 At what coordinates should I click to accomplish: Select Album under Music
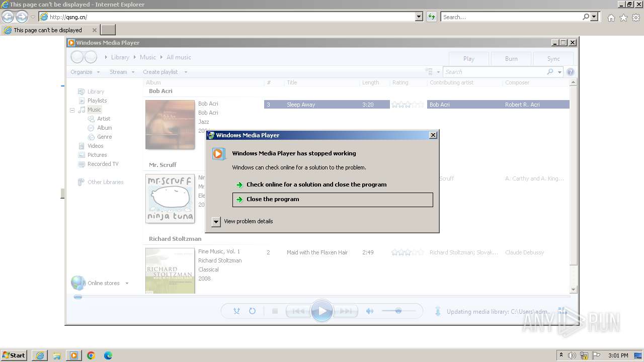tap(105, 128)
